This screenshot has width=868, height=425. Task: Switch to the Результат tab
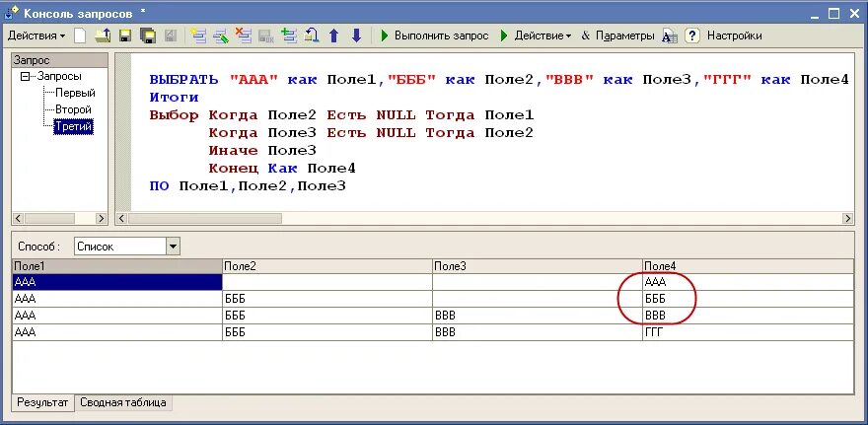point(43,402)
